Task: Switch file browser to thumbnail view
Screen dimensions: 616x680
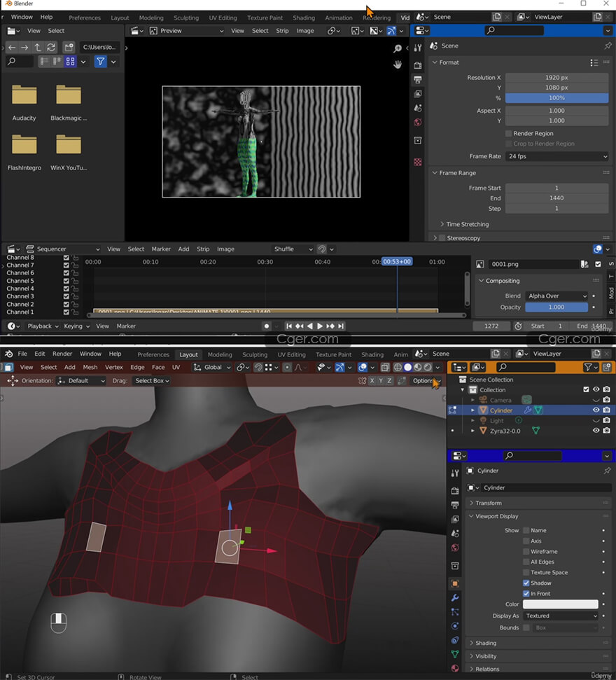Action: [x=70, y=62]
